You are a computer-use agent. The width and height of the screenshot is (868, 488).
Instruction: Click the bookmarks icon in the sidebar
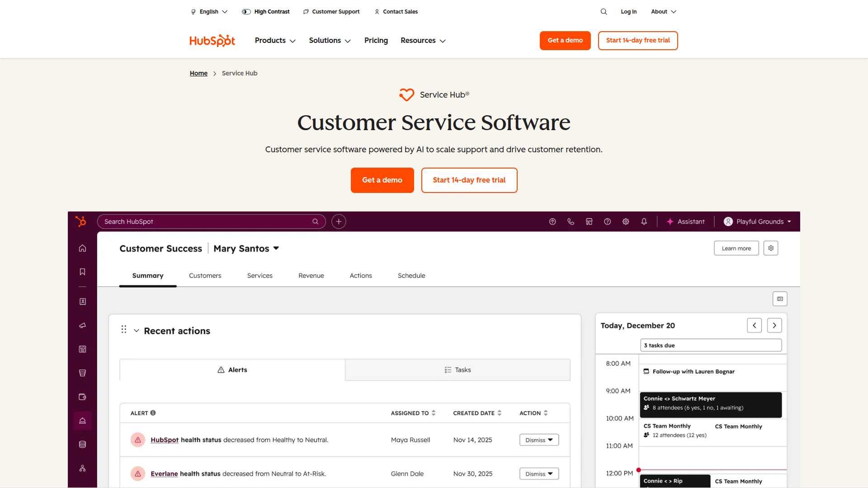pos(82,272)
